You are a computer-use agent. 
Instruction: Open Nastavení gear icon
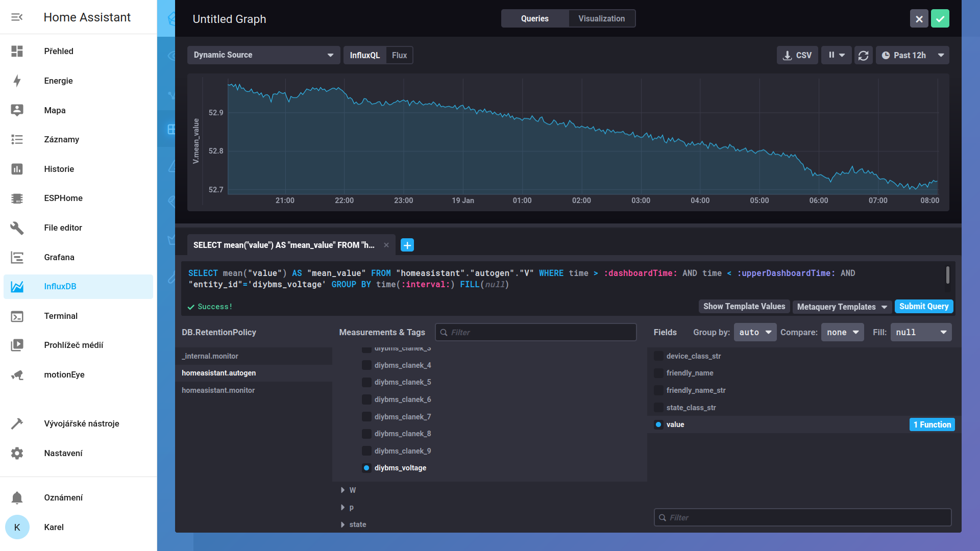[x=17, y=453]
